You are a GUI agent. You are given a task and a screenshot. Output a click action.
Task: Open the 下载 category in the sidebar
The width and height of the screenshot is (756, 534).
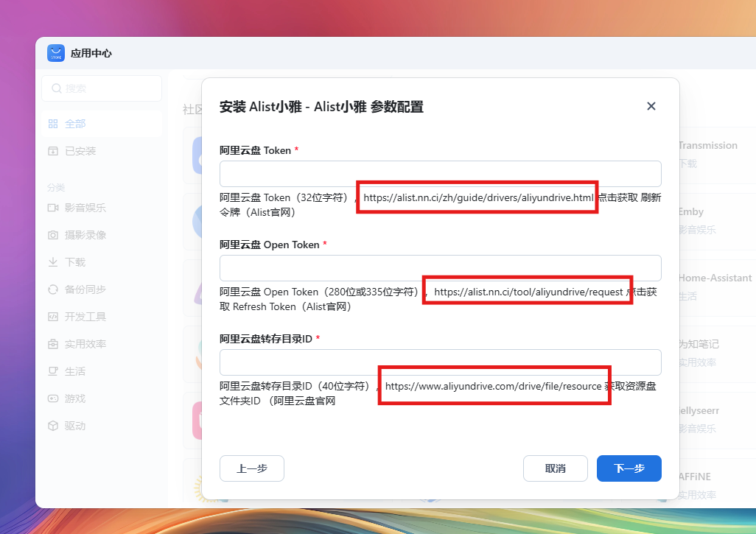102,262
